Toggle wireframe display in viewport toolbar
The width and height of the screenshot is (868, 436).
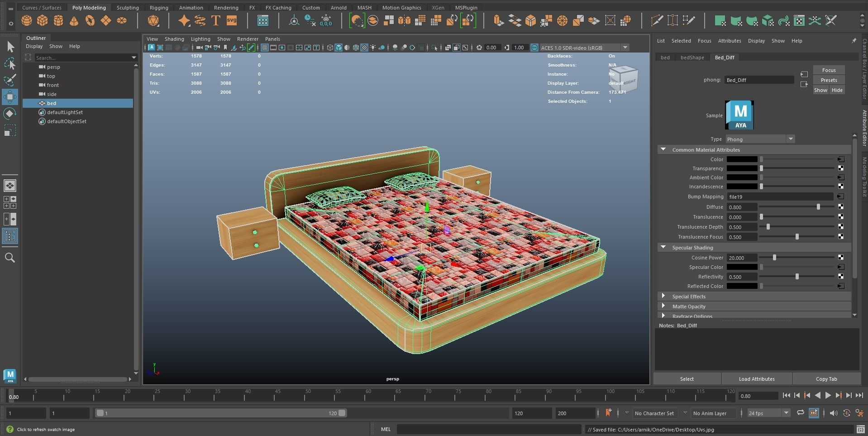coord(330,48)
